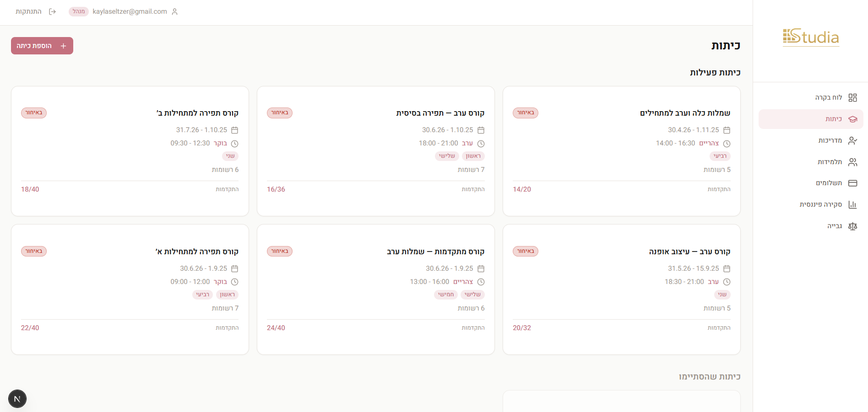This screenshot has width=868, height=412.
Task: Open the קורס ערב – עיצוב אופנה card
Action: pos(621,289)
